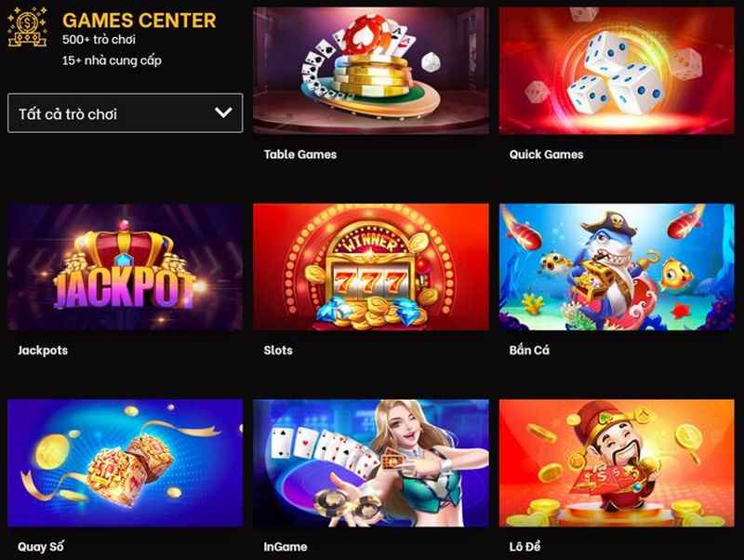Click the Quick Games label
This screenshot has width=744, height=560.
[x=546, y=154]
